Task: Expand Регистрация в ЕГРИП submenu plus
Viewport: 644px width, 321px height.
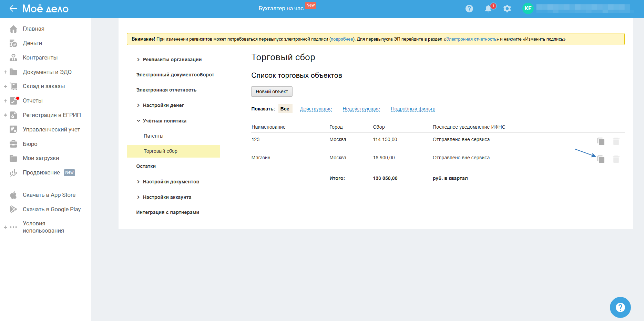Action: pyautogui.click(x=5, y=115)
